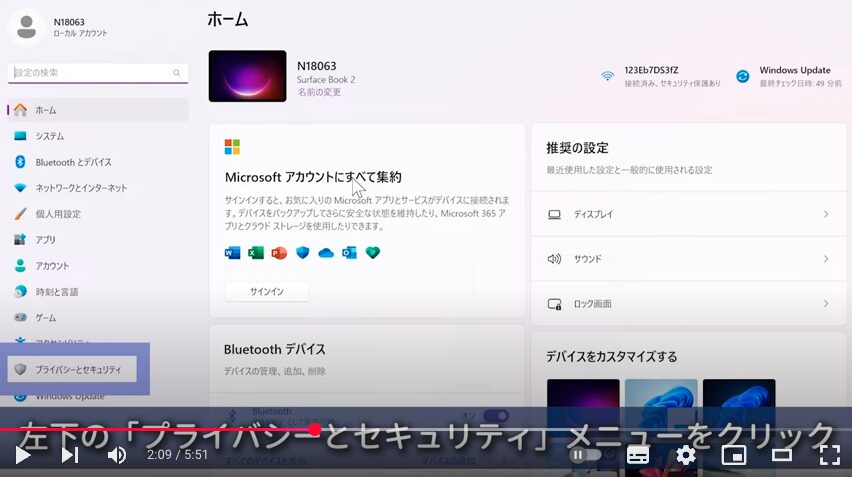Viewport: 852px width, 477px height.
Task: Open video player settings gear
Action: pyautogui.click(x=686, y=455)
